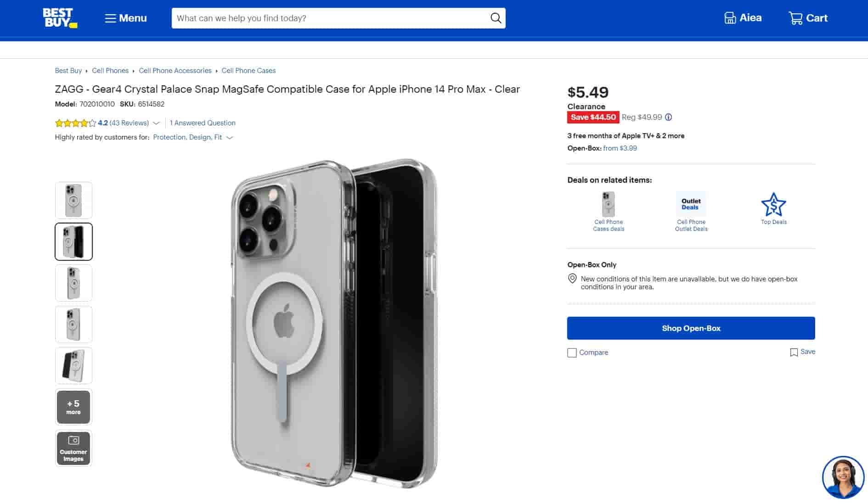
Task: Expand the highly rated features chevron
Action: coord(230,137)
